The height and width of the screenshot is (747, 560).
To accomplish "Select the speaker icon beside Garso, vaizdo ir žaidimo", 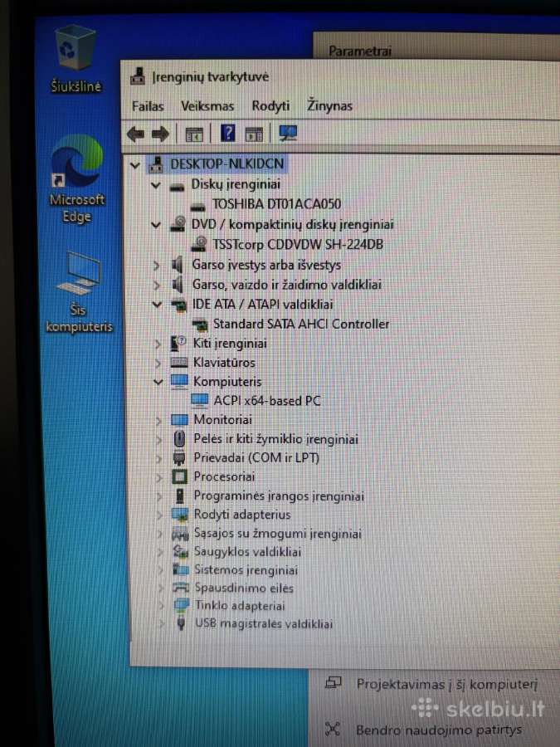I will pyautogui.click(x=178, y=285).
